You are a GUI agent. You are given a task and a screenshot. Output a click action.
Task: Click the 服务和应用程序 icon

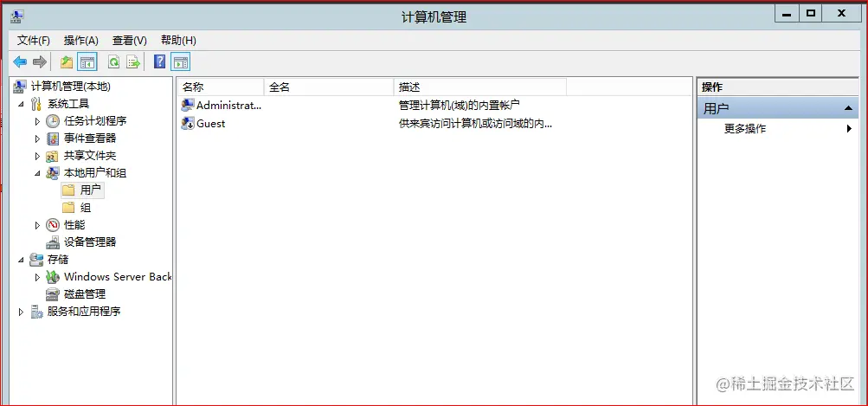point(36,312)
